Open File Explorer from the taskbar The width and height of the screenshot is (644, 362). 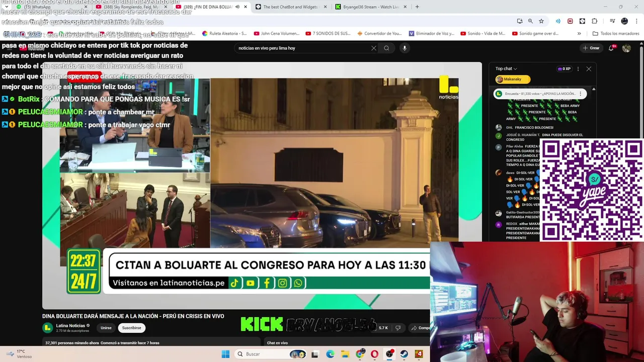(345, 354)
